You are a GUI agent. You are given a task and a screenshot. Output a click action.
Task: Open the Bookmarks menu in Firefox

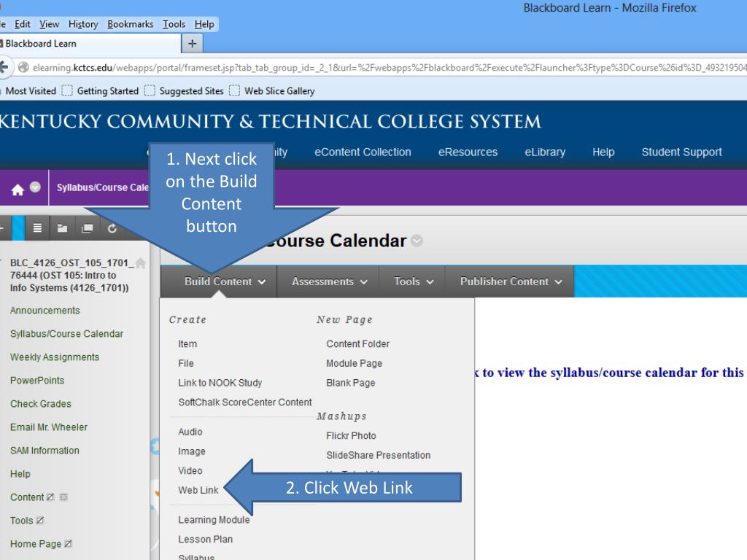point(131,24)
